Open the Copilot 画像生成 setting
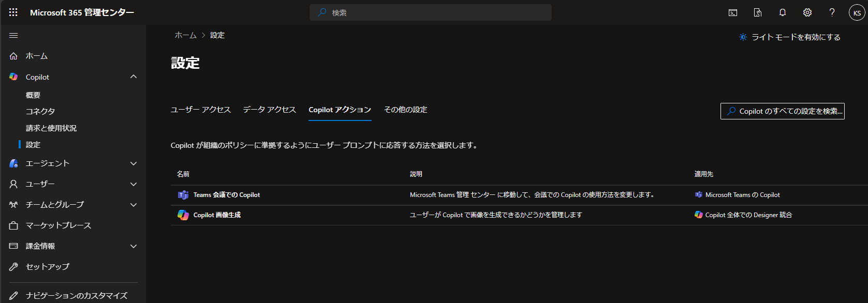868x303 pixels. pos(217,215)
